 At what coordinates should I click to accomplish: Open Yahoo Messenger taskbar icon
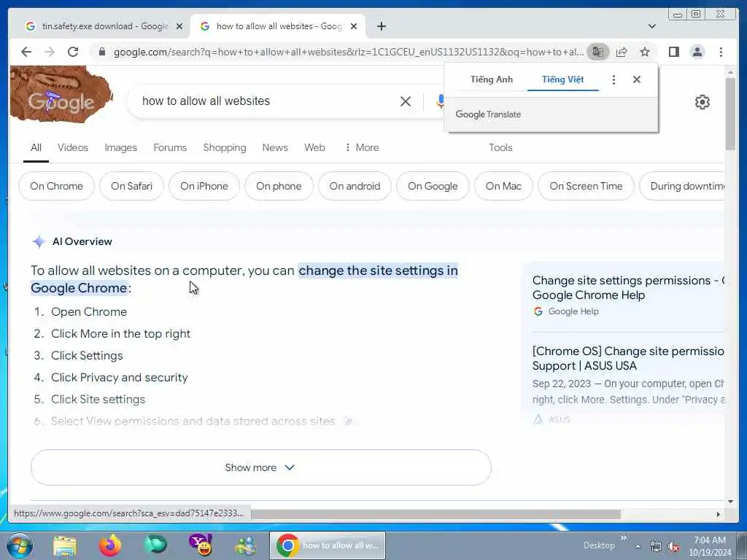(201, 545)
